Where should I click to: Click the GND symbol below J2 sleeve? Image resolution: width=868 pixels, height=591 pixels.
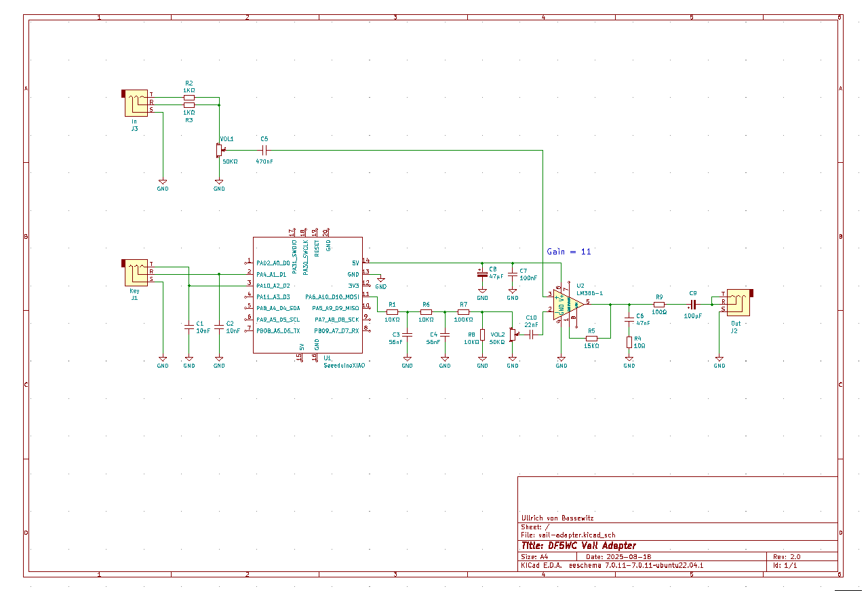(x=719, y=361)
